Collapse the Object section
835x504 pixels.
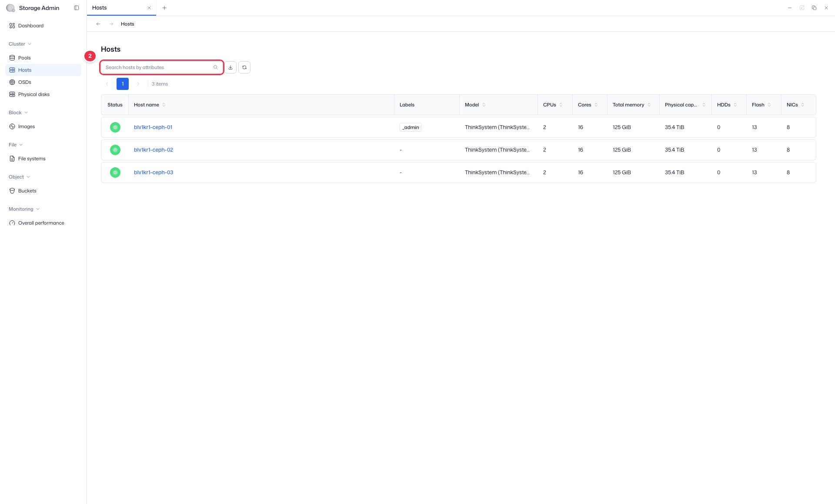pyautogui.click(x=20, y=177)
